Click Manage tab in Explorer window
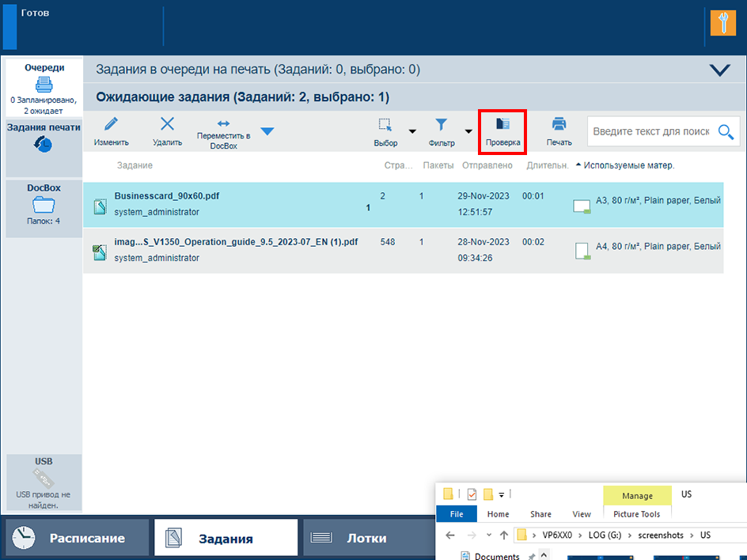Screen dimensions: 747x560 (637, 496)
